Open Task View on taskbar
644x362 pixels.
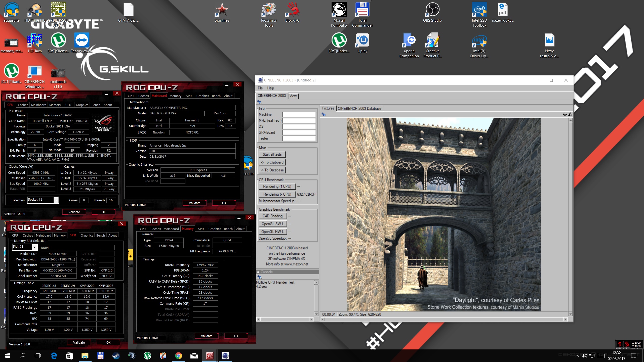(x=38, y=356)
